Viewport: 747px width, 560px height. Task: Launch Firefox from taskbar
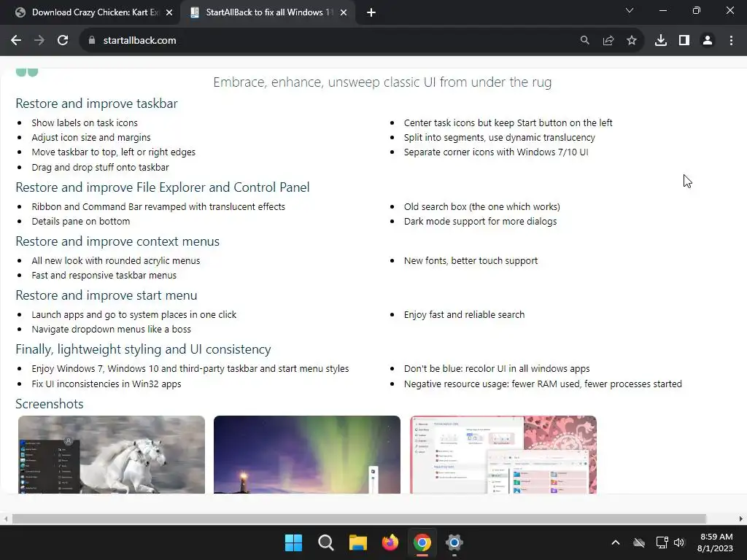[x=390, y=542]
